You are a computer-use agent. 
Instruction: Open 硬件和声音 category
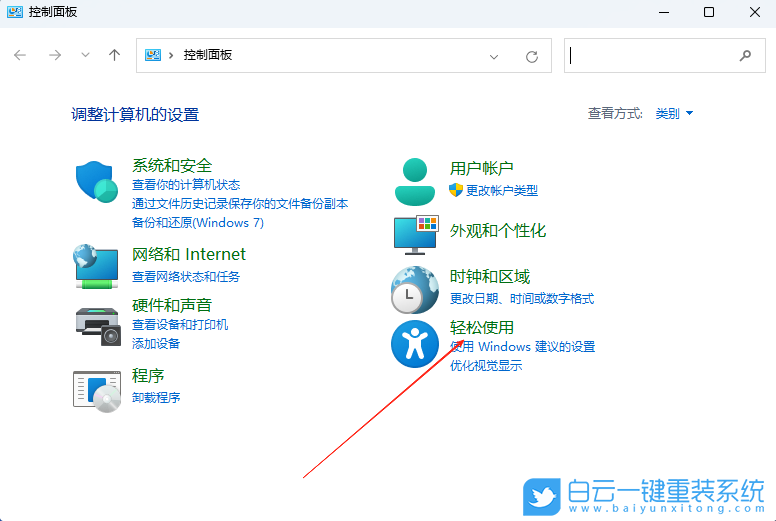pyautogui.click(x=172, y=305)
